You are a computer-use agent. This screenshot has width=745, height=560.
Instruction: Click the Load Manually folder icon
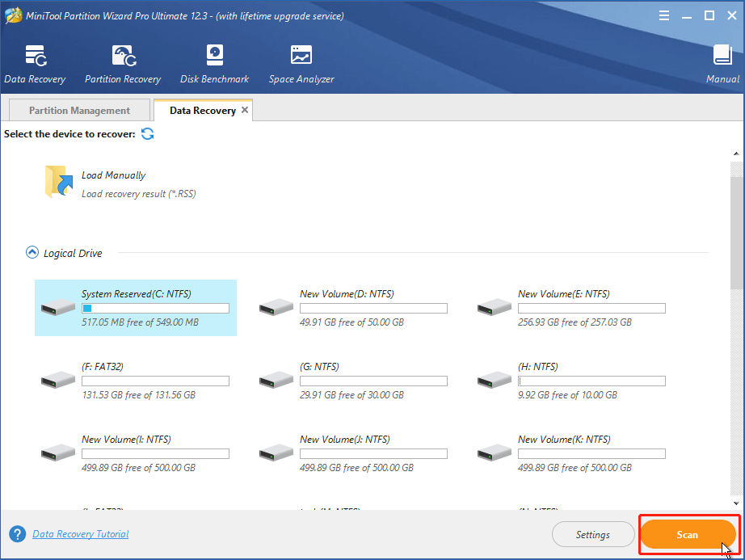coord(59,182)
